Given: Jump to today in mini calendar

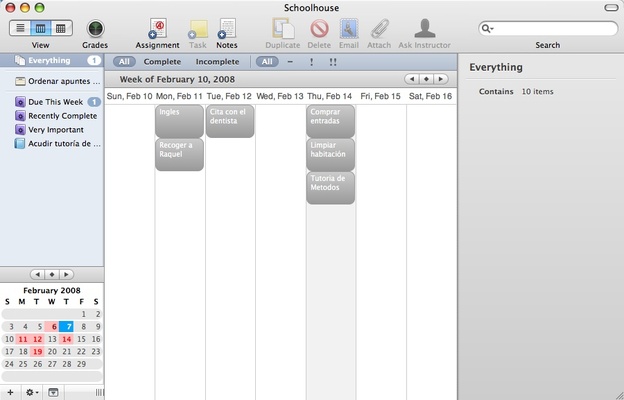Looking at the screenshot, I should 52,274.
